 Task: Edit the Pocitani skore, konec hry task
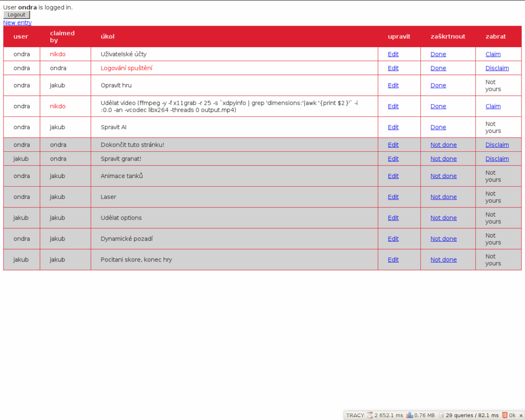pos(393,259)
